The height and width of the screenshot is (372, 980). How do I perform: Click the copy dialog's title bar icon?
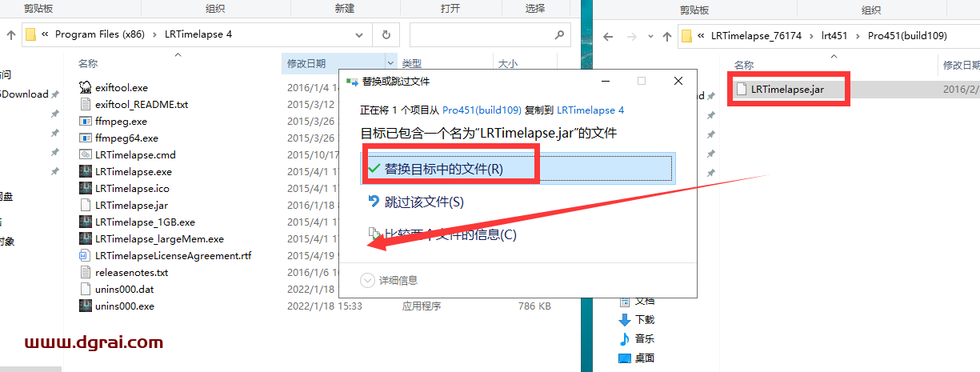[x=351, y=81]
